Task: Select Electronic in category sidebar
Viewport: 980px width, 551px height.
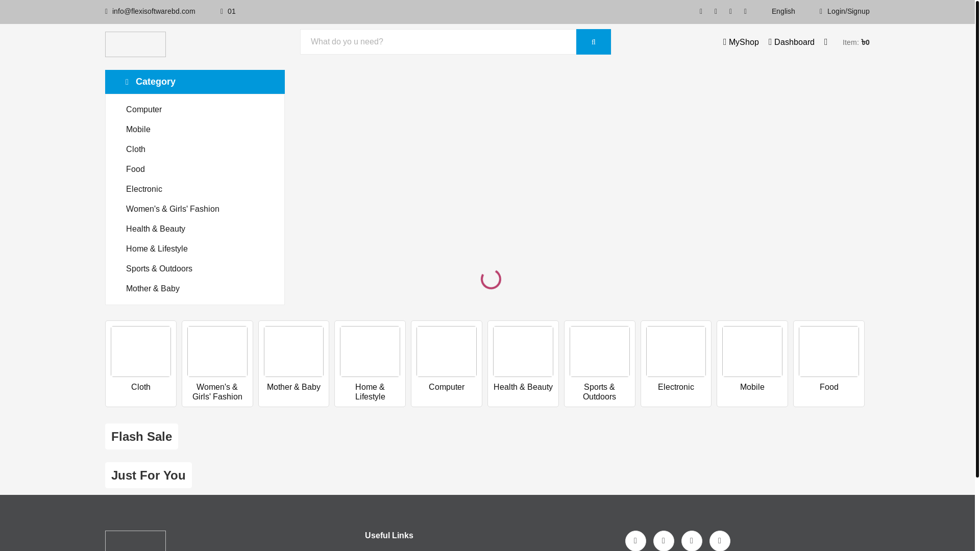Action: coord(144,189)
